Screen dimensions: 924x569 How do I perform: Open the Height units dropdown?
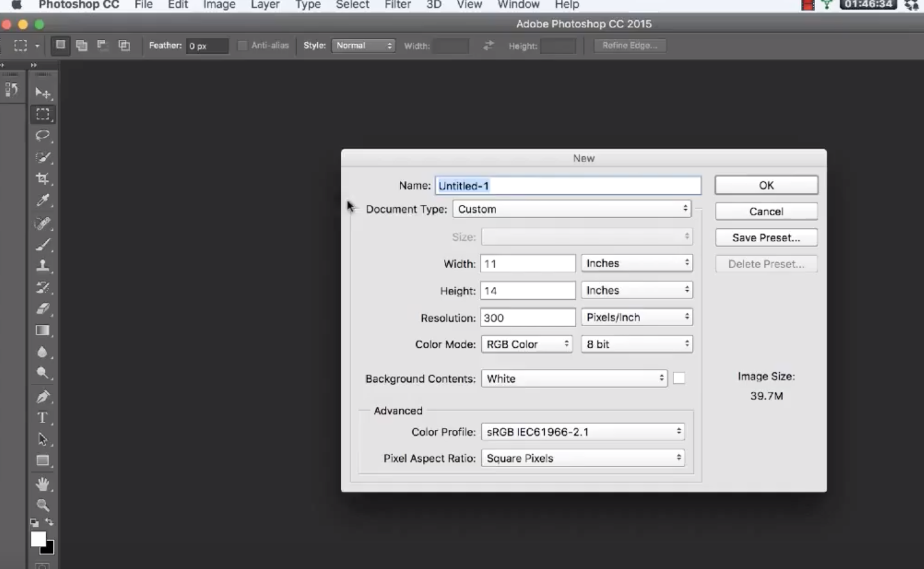click(x=636, y=290)
